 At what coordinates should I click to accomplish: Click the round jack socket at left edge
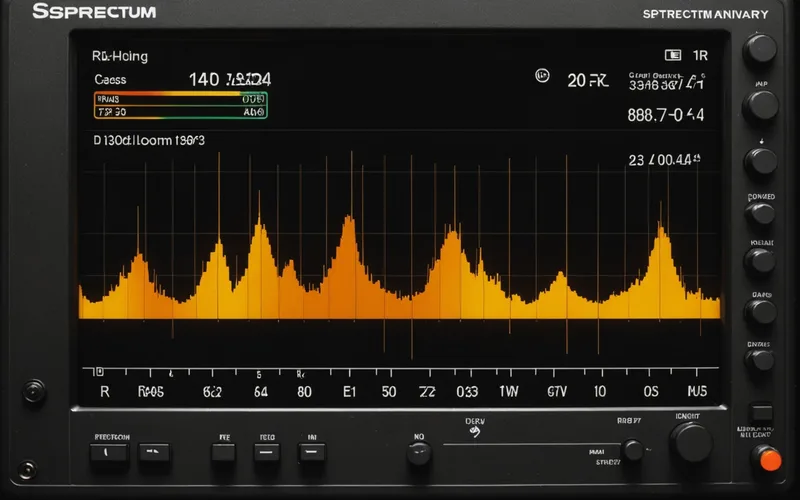[34, 391]
